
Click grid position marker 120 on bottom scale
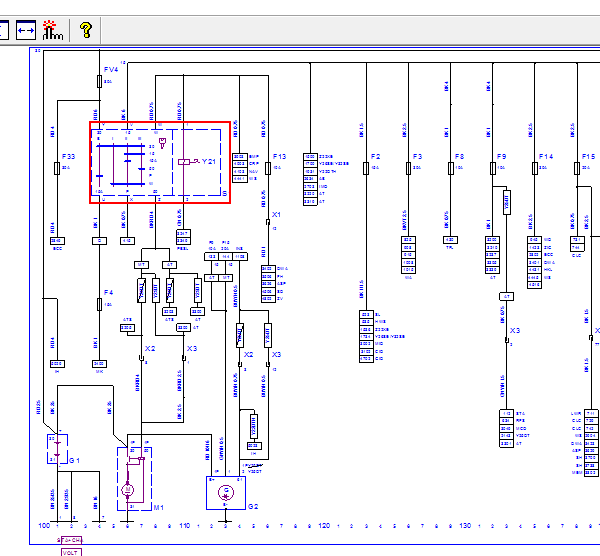(324, 526)
